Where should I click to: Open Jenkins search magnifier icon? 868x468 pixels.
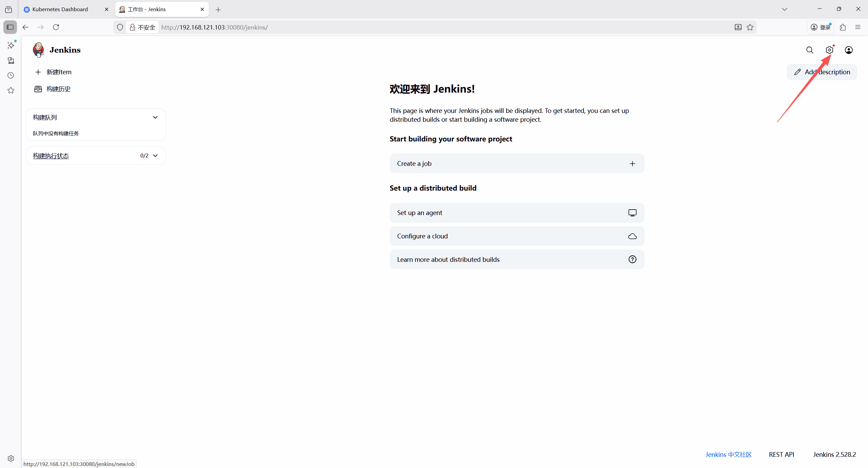click(810, 50)
